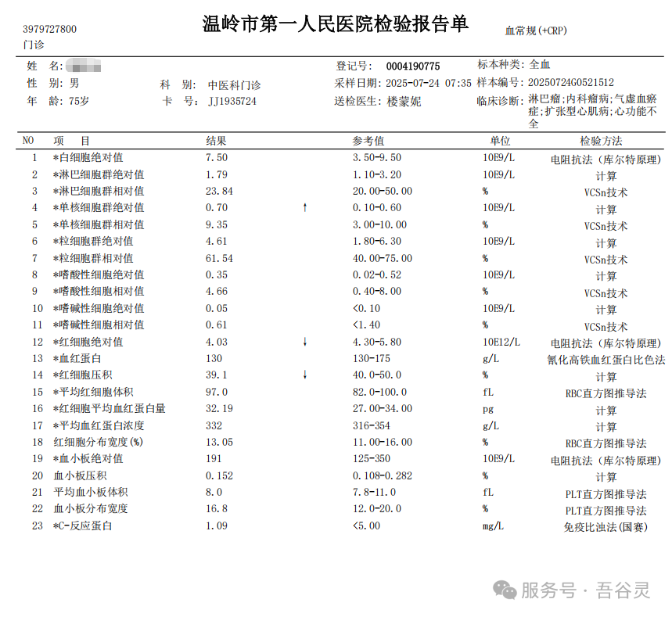Viewport: 672px width, 617px height.
Task: Click the result value "61.54"
Action: [219, 258]
